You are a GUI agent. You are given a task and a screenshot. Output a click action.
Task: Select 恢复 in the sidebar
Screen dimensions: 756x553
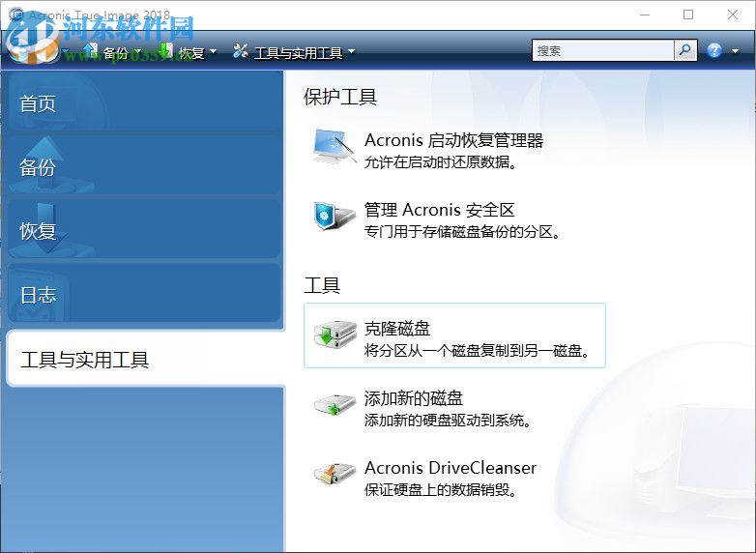(x=144, y=230)
